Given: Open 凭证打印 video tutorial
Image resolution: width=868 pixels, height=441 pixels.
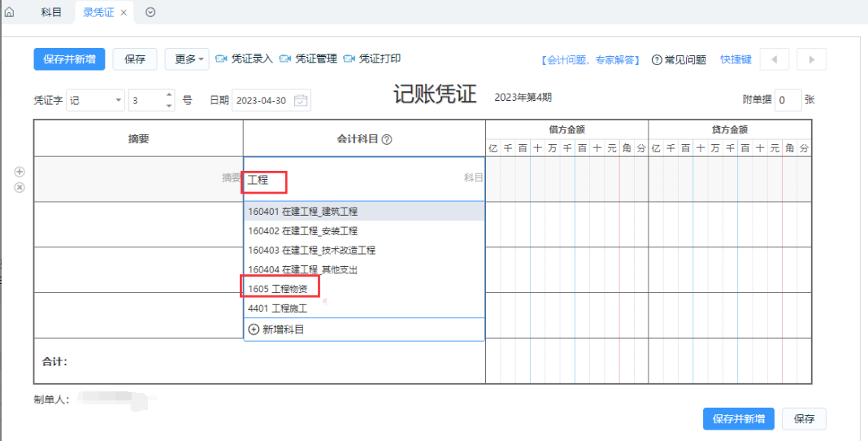Looking at the screenshot, I should click(x=372, y=59).
